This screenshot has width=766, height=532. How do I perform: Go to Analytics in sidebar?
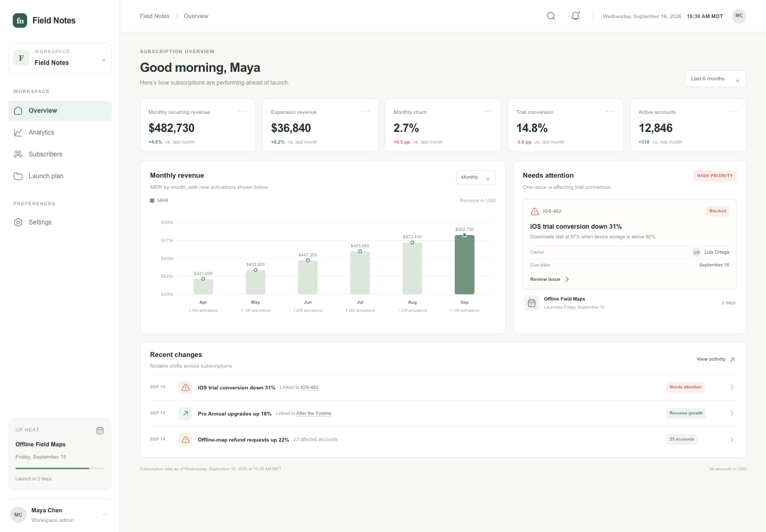60,132
